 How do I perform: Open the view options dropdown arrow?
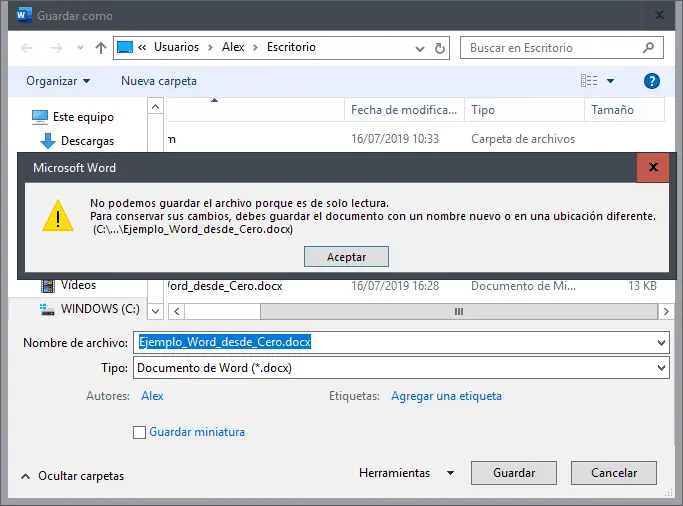611,81
